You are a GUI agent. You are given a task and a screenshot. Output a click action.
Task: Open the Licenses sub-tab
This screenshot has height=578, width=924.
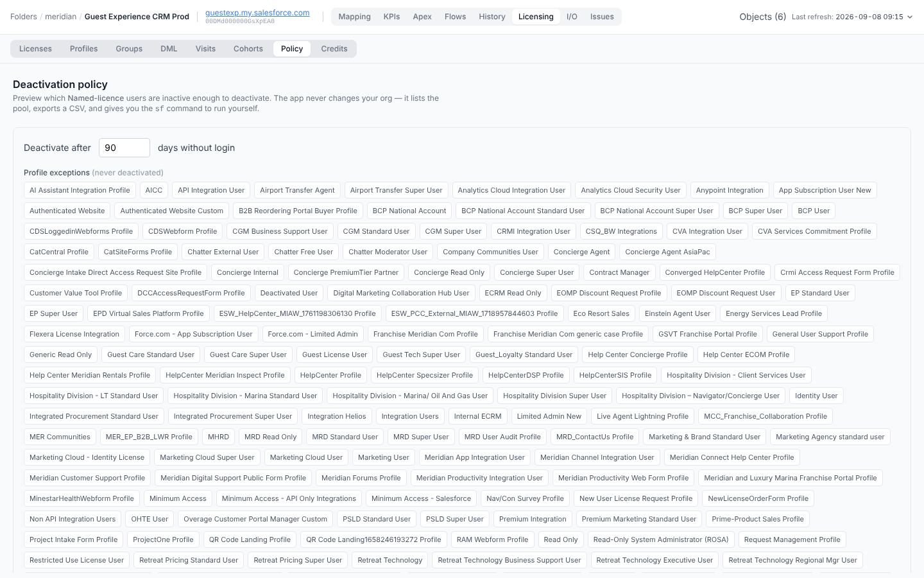[35, 49]
